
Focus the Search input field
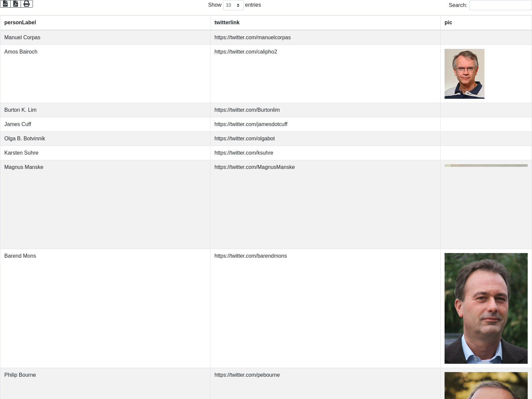click(500, 5)
